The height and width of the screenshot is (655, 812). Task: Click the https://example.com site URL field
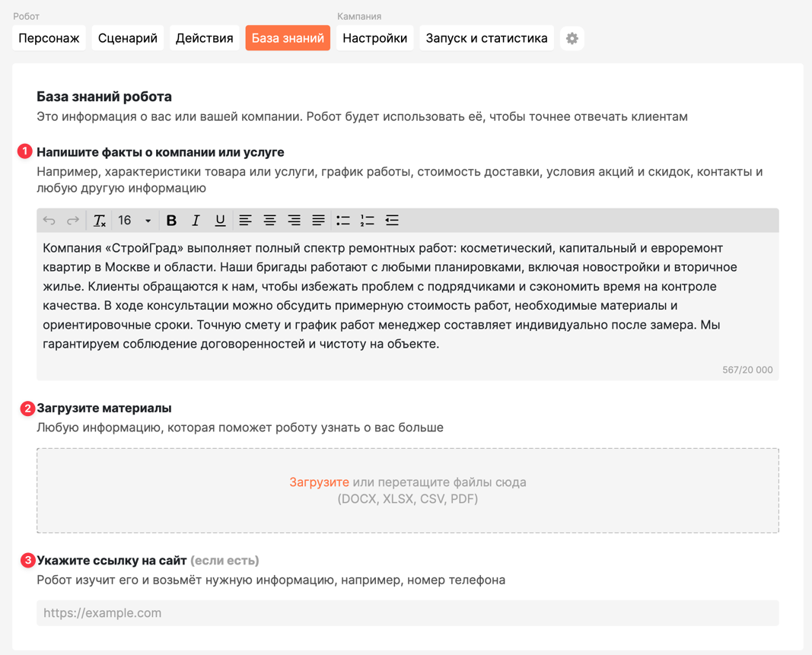(x=408, y=613)
